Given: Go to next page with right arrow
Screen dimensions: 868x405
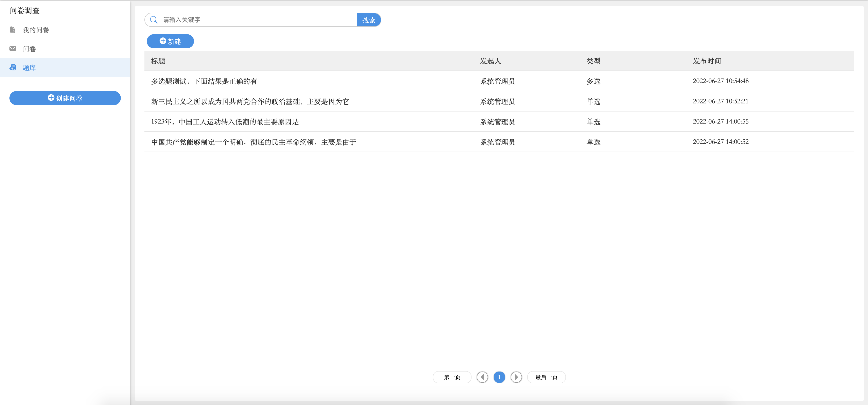Looking at the screenshot, I should pos(516,377).
